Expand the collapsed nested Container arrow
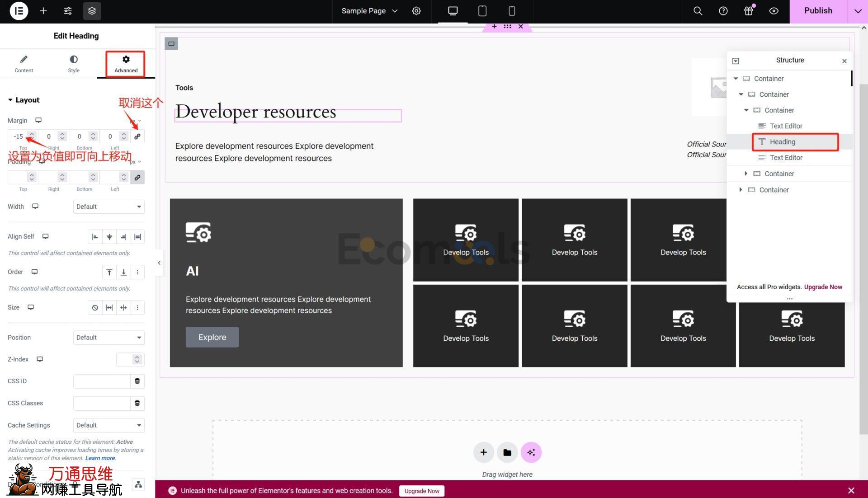 click(x=746, y=174)
